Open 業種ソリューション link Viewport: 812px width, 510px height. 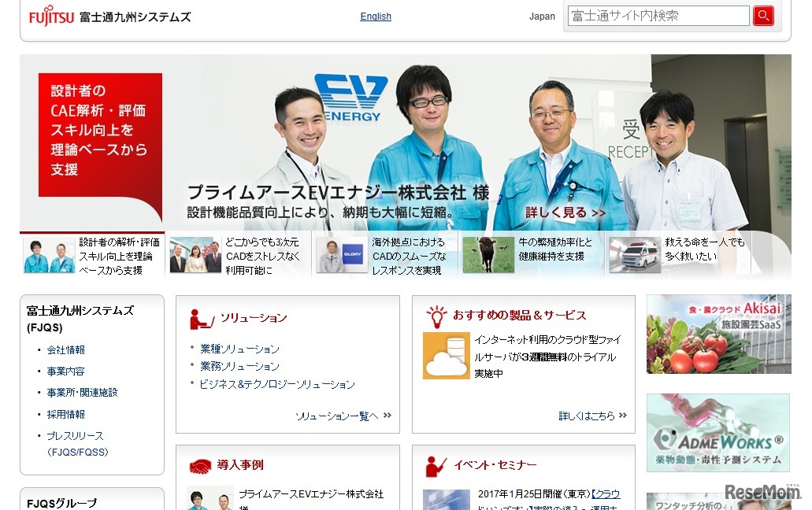pos(239,349)
